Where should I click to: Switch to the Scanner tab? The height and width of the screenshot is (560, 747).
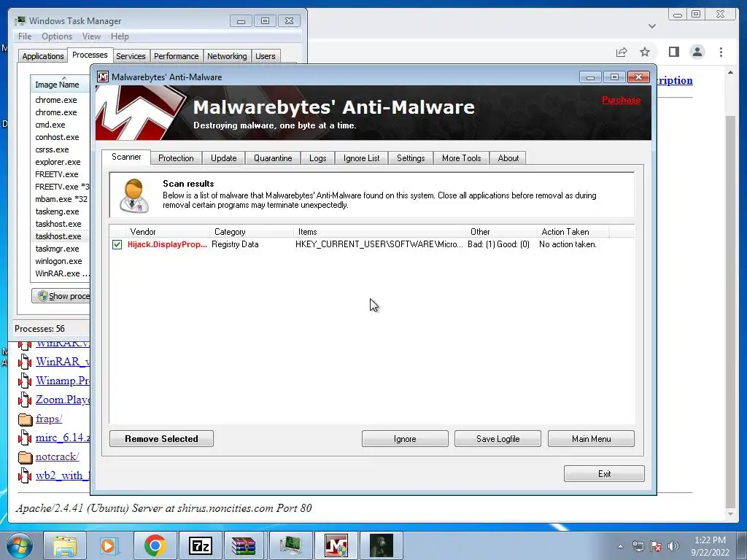point(126,157)
